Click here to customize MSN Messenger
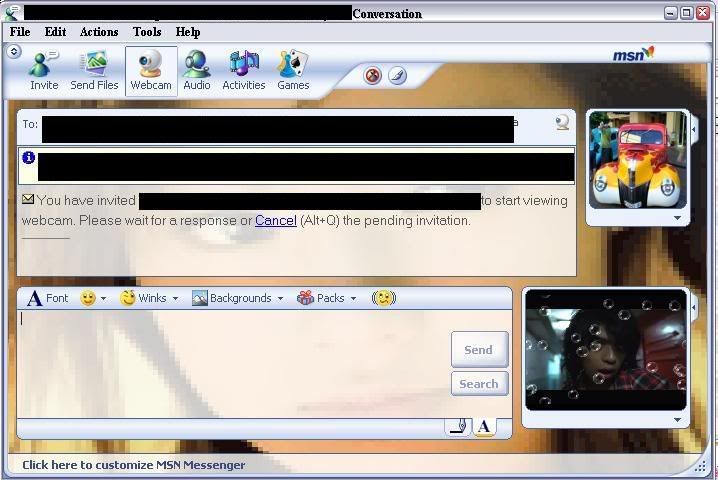 134,465
